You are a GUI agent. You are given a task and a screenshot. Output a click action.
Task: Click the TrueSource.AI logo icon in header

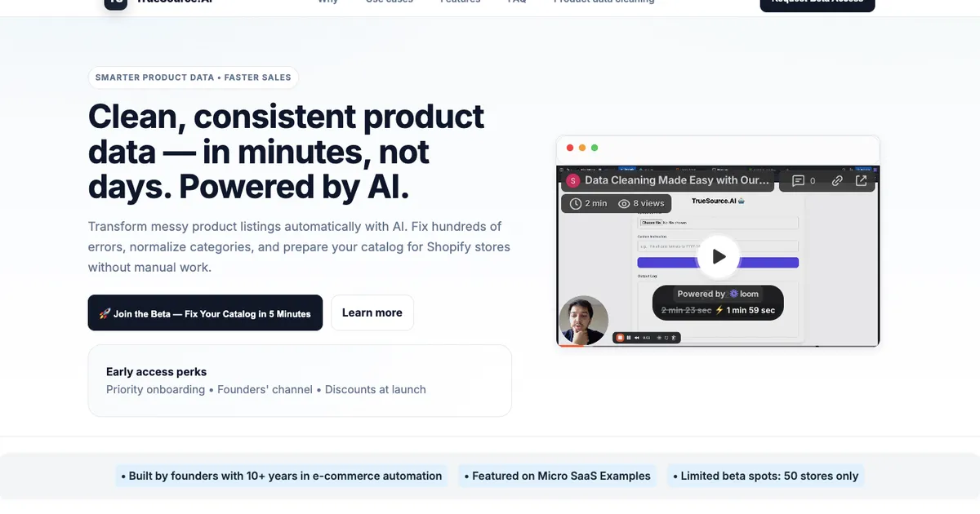pyautogui.click(x=116, y=3)
